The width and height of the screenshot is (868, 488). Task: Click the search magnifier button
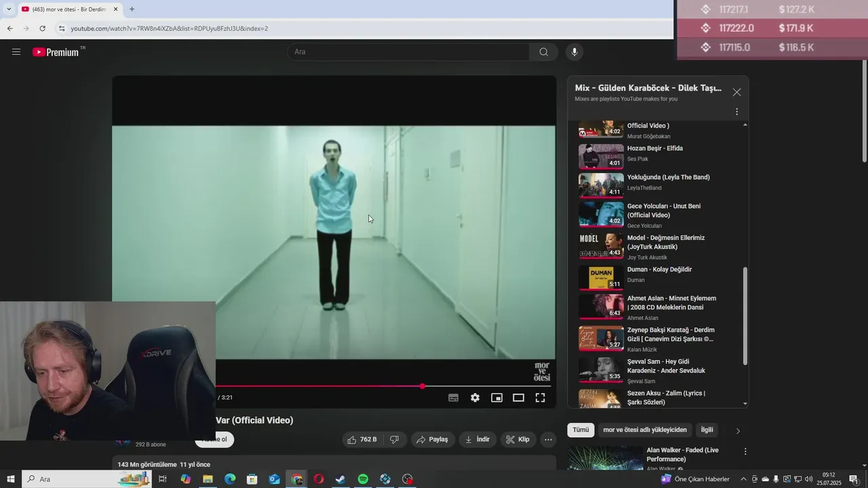(x=544, y=52)
